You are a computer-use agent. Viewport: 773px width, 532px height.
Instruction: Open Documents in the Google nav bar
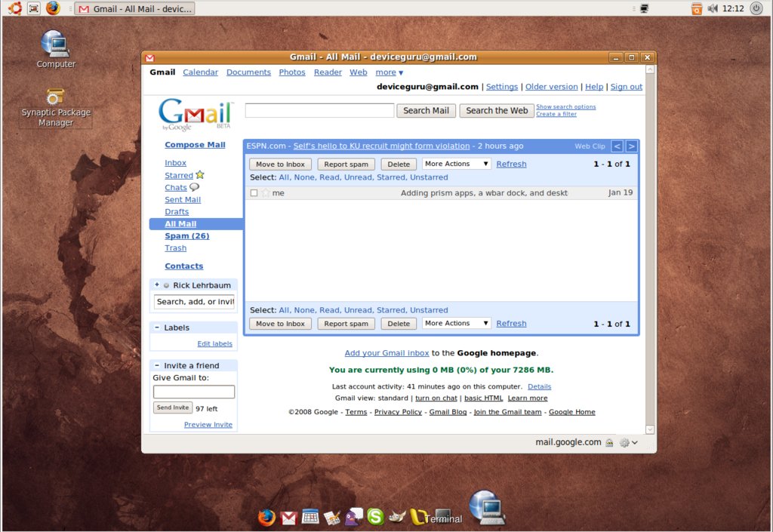pyautogui.click(x=248, y=72)
